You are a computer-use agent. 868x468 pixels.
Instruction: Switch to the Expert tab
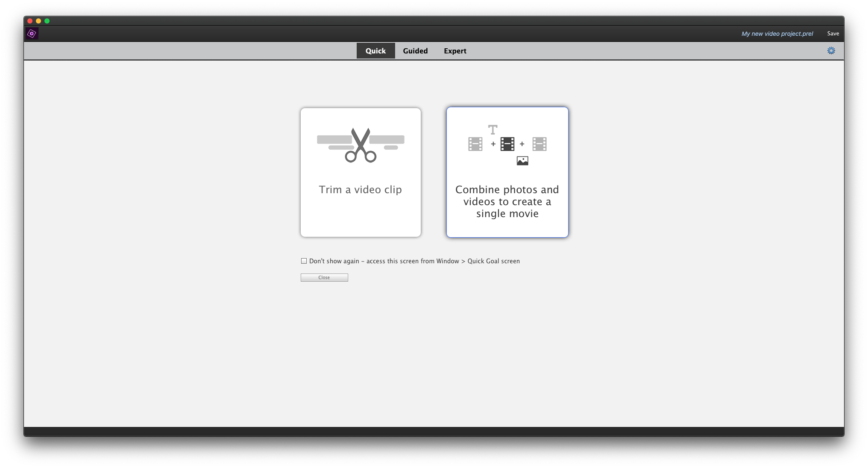pos(455,51)
